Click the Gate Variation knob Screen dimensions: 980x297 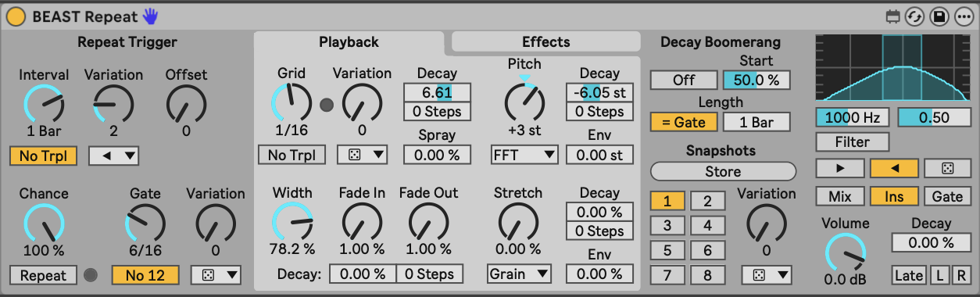(215, 223)
